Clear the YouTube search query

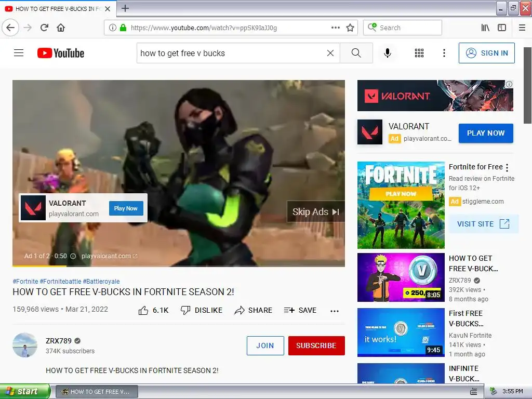(330, 53)
